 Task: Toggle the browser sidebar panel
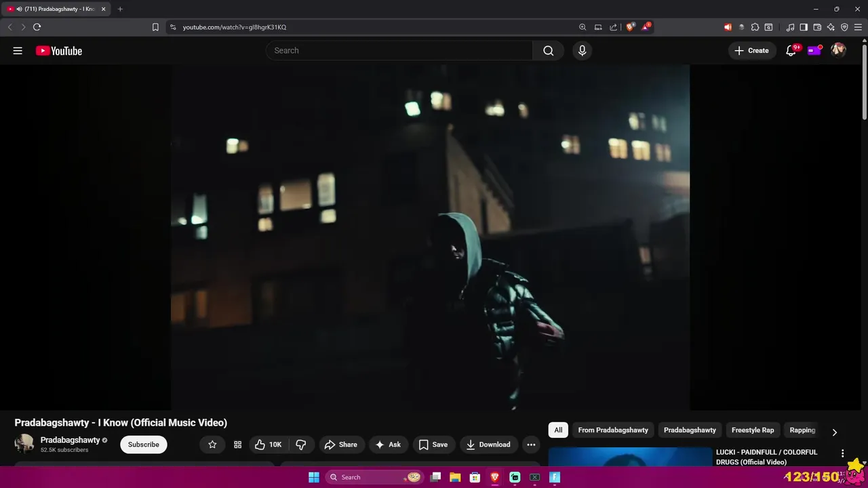click(x=804, y=27)
